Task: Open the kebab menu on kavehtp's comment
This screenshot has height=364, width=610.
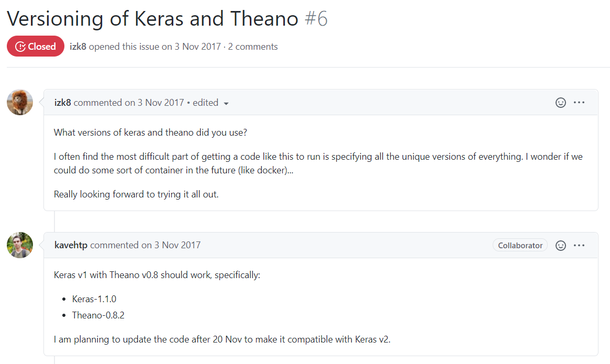Action: pos(579,245)
